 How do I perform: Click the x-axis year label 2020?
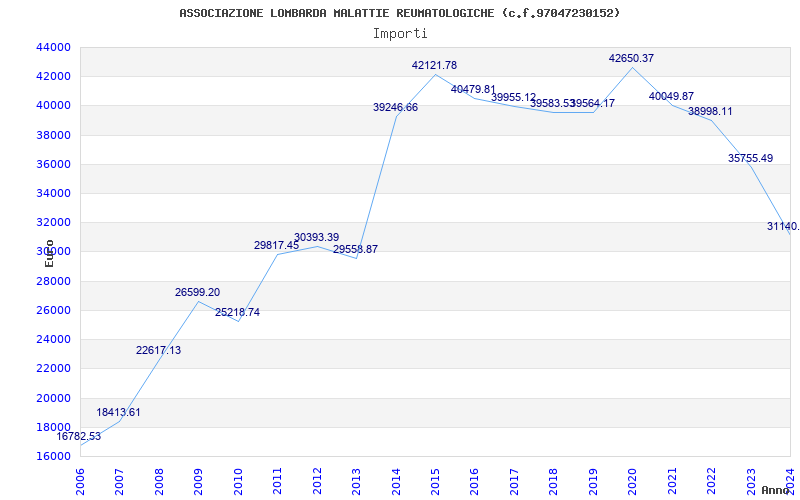click(633, 482)
